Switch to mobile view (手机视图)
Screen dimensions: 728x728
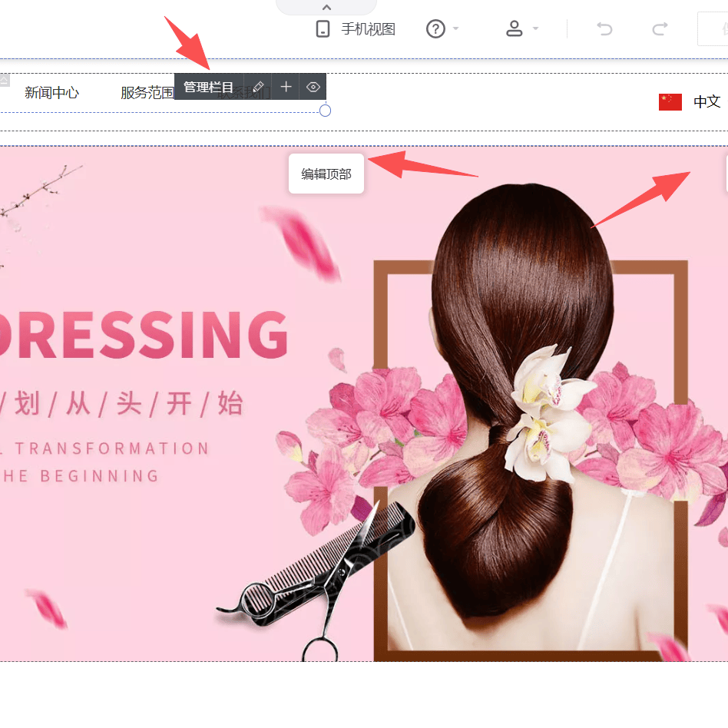[x=356, y=29]
